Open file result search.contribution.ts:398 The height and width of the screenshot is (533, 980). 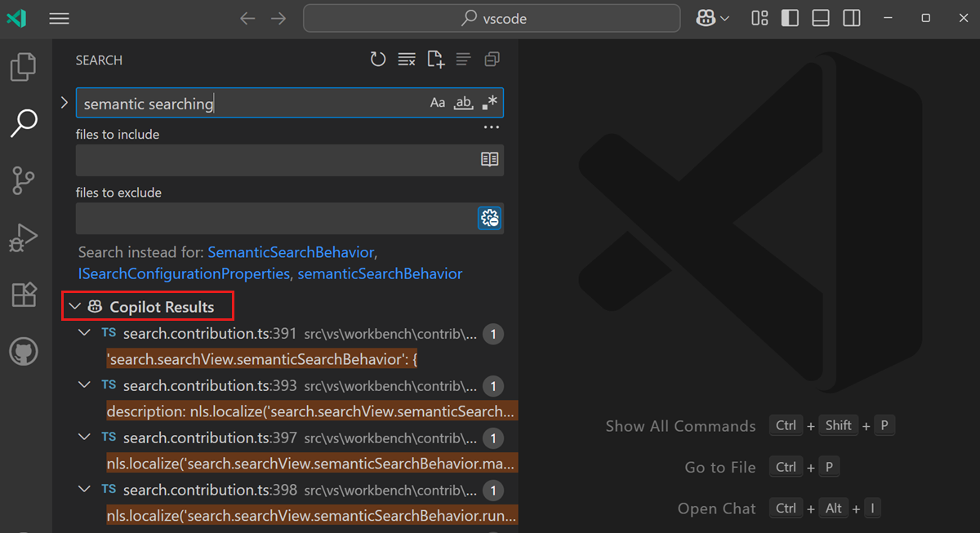click(x=210, y=490)
